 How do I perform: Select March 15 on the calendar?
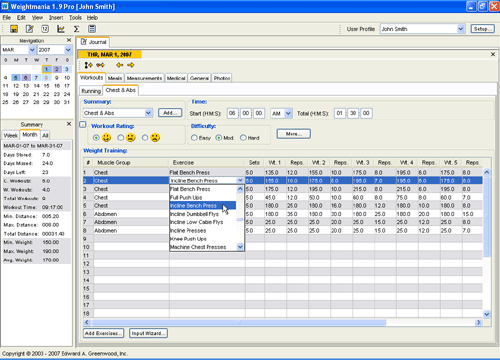pos(46,86)
